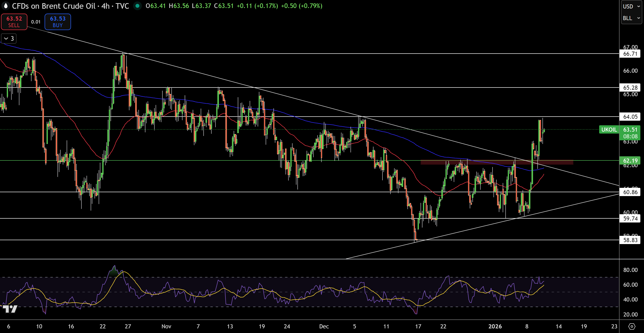Click the chart title CFDs on Brent Crude Oil
The width and height of the screenshot is (644, 333).
(x=54, y=6)
